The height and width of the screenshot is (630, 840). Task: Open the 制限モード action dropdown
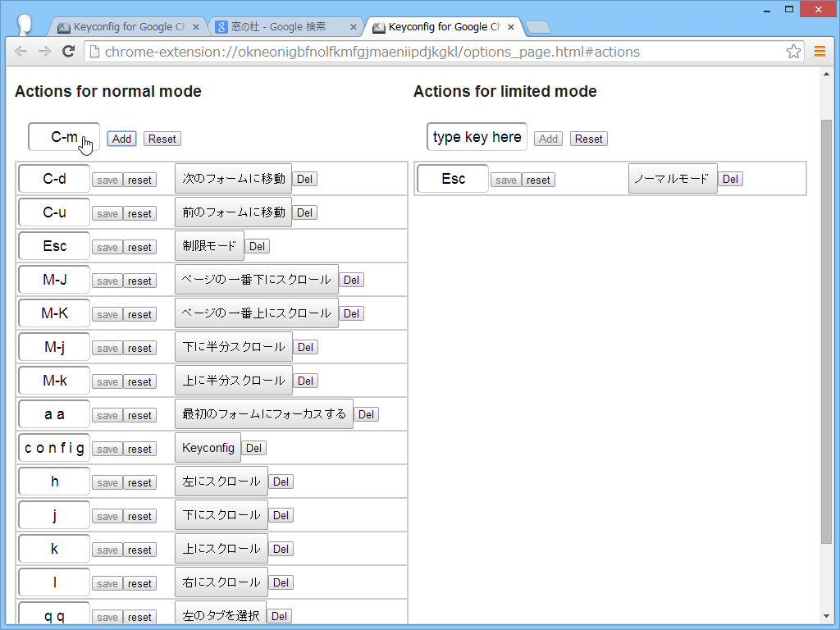pyautogui.click(x=209, y=246)
